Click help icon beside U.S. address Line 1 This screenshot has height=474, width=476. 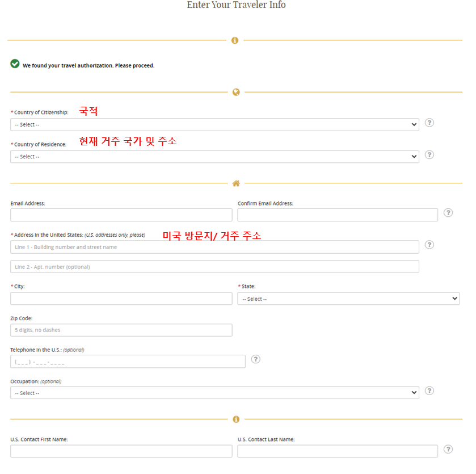pos(429,245)
